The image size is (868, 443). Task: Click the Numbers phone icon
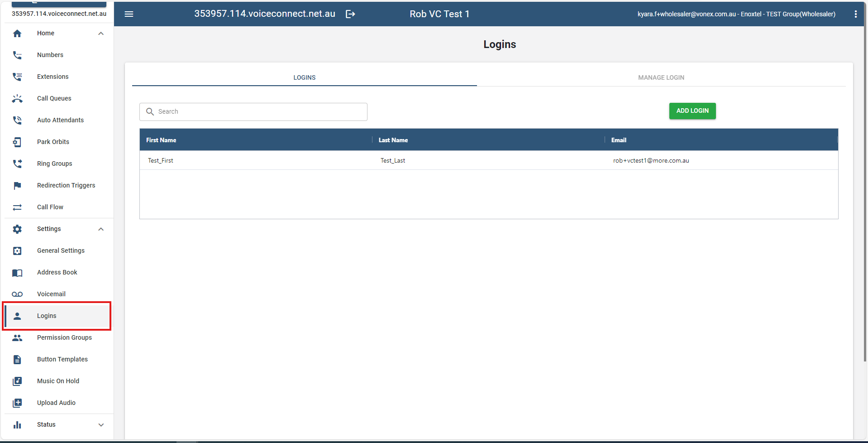(x=17, y=55)
